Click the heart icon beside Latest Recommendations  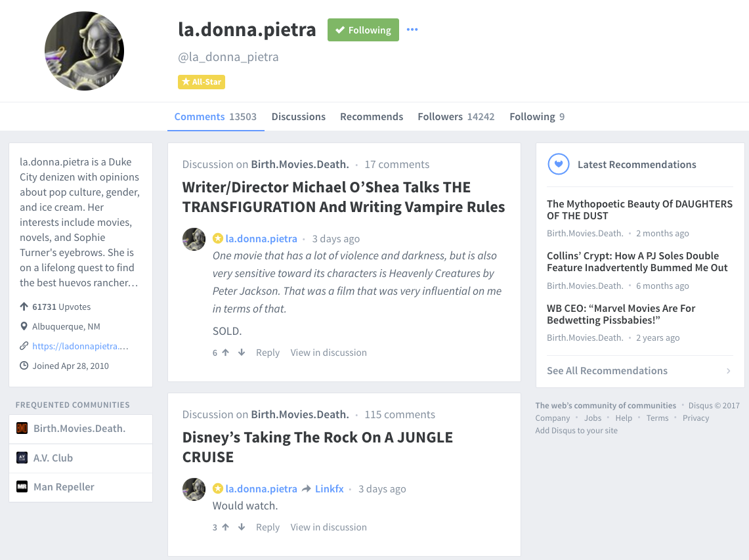558,164
